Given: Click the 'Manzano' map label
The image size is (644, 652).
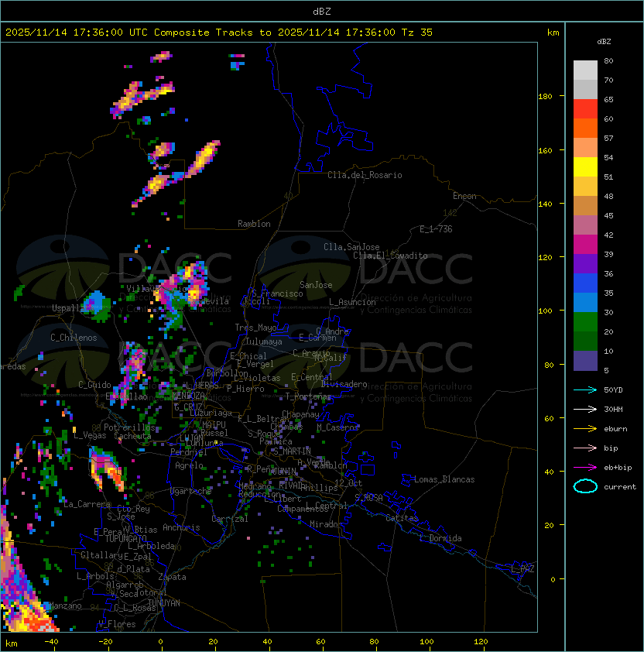Looking at the screenshot, I should [65, 606].
